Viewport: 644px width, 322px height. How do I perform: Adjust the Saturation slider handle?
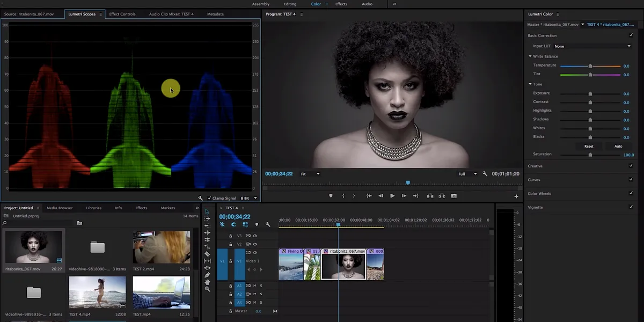(590, 155)
